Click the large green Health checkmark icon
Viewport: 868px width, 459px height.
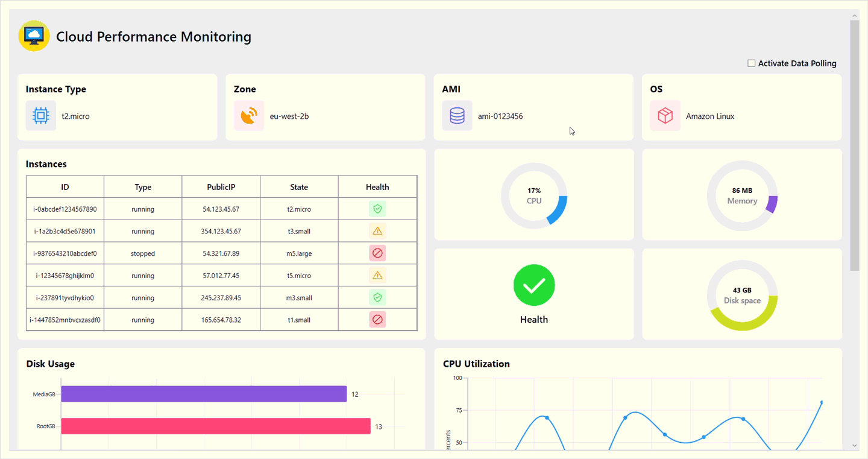click(534, 285)
